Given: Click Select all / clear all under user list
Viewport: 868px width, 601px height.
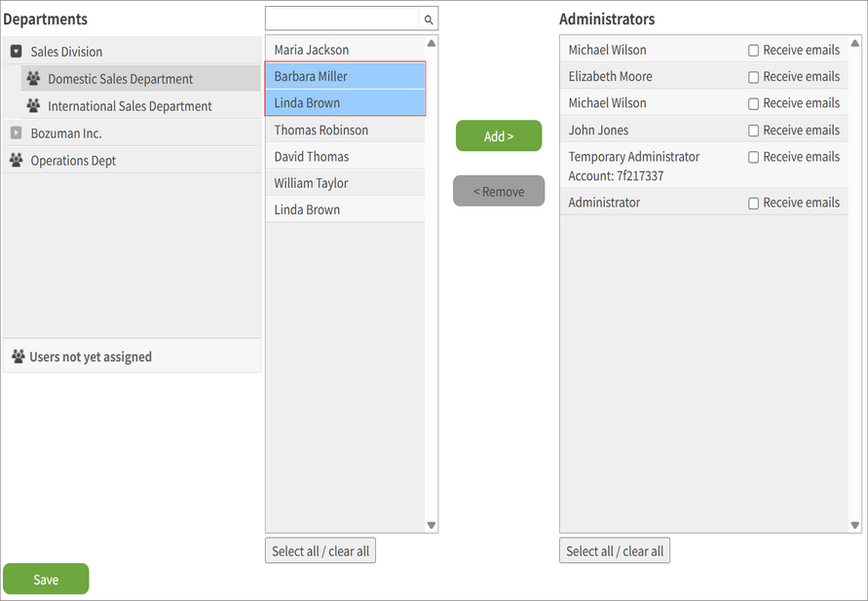Looking at the screenshot, I should tap(320, 550).
